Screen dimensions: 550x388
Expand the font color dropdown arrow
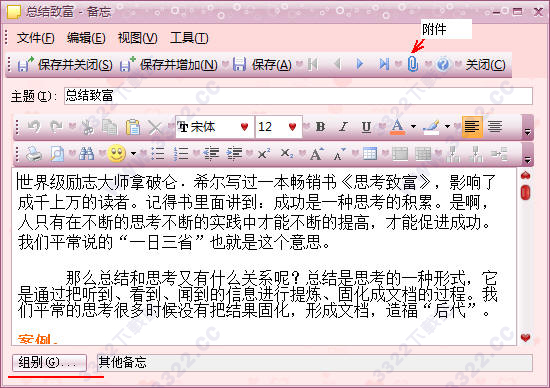(x=413, y=127)
